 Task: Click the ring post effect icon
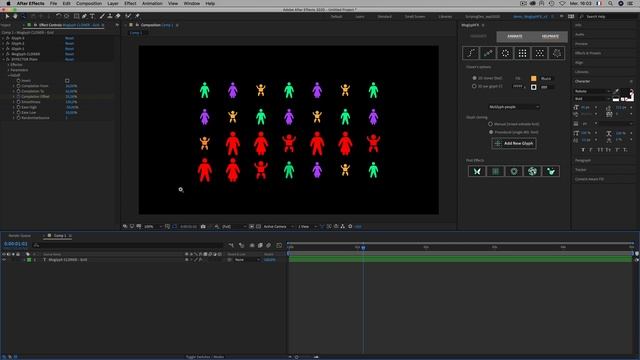[514, 171]
